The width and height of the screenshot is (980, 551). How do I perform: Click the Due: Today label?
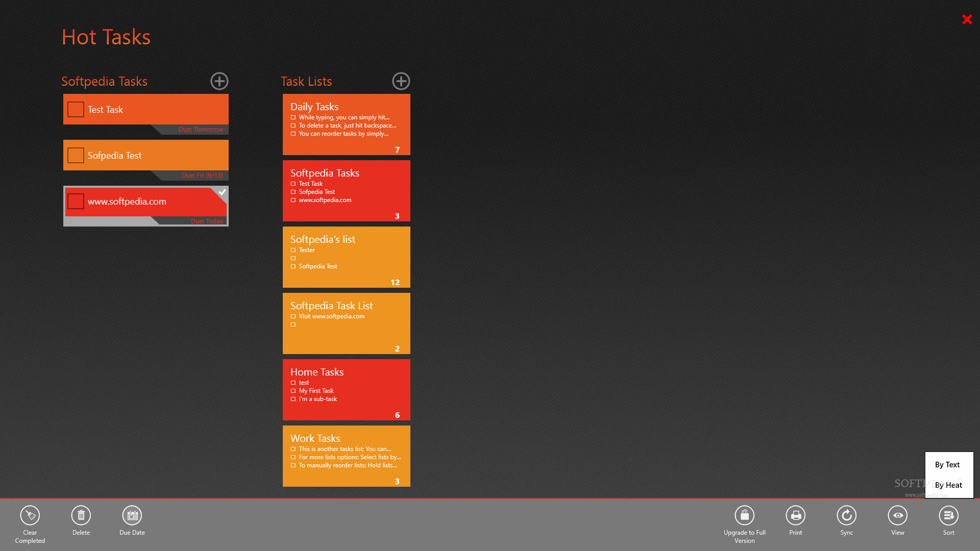[x=207, y=221]
